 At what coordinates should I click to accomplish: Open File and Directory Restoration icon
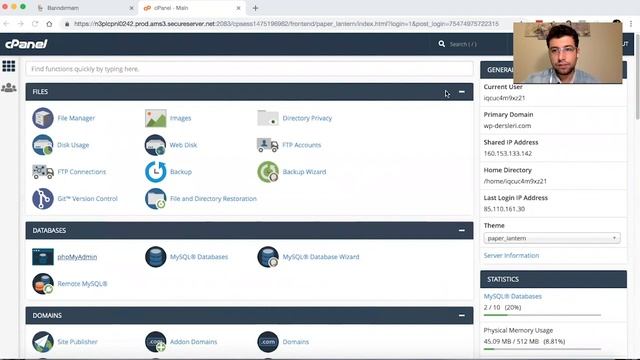click(x=156, y=199)
